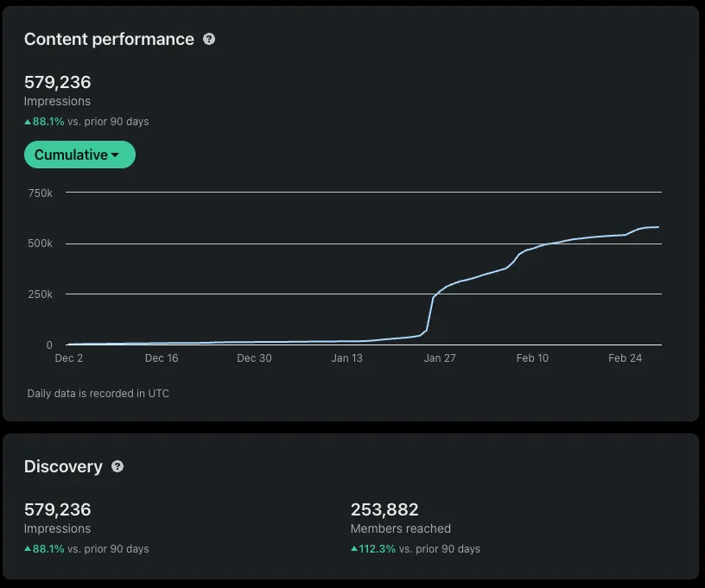The image size is (705, 588).
Task: Click the Jan 13 date label
Action: tap(346, 358)
